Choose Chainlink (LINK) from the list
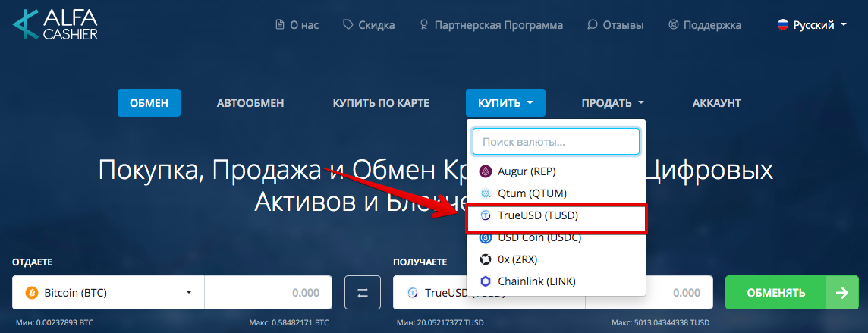The height and width of the screenshot is (333, 868). pyautogui.click(x=556, y=281)
